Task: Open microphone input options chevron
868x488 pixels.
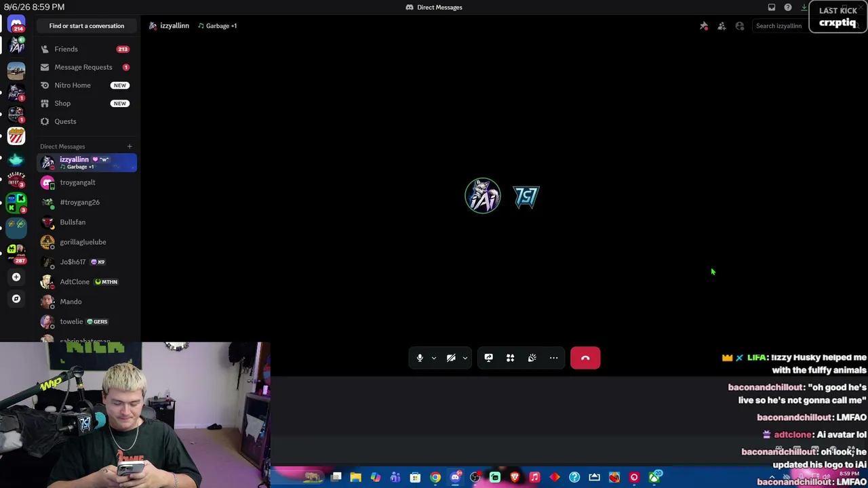Action: pyautogui.click(x=434, y=358)
